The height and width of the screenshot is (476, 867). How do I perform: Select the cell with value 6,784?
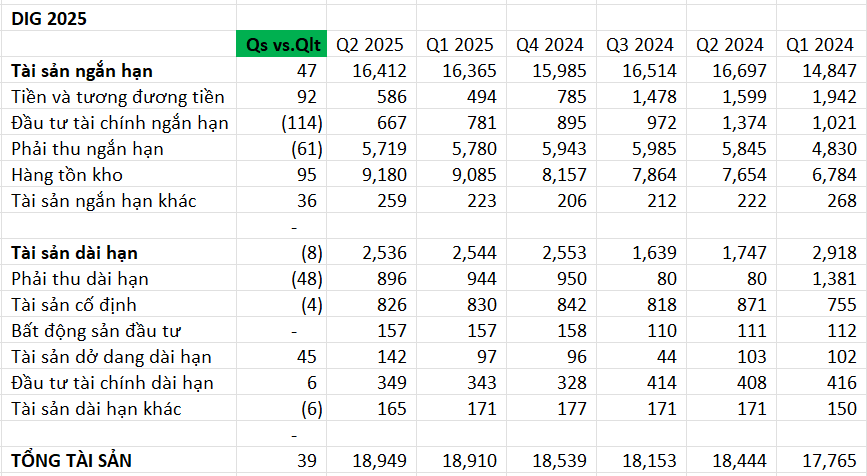[x=822, y=175]
